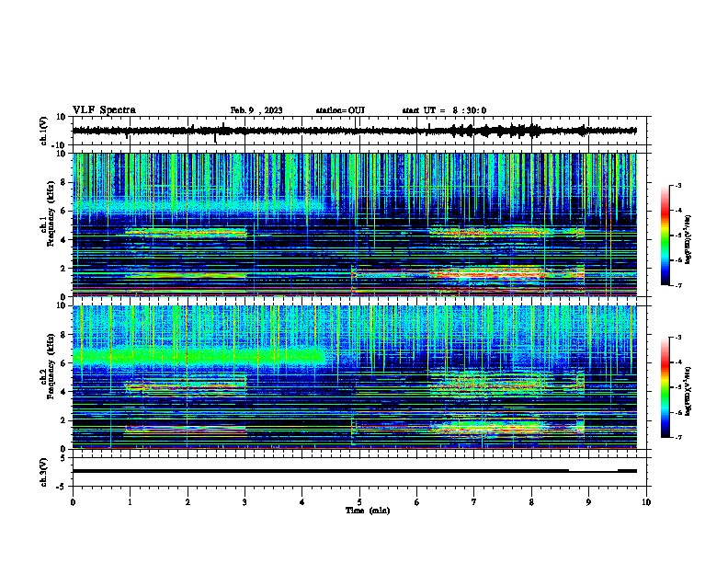Click the time axis tick labeled 2
Image resolution: width=728 pixels, height=563 pixels.
[x=188, y=502]
